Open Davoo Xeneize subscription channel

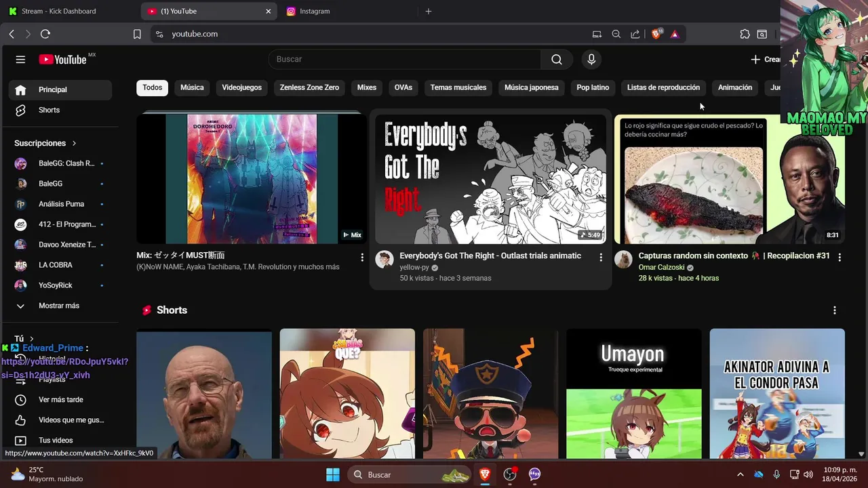(x=60, y=245)
